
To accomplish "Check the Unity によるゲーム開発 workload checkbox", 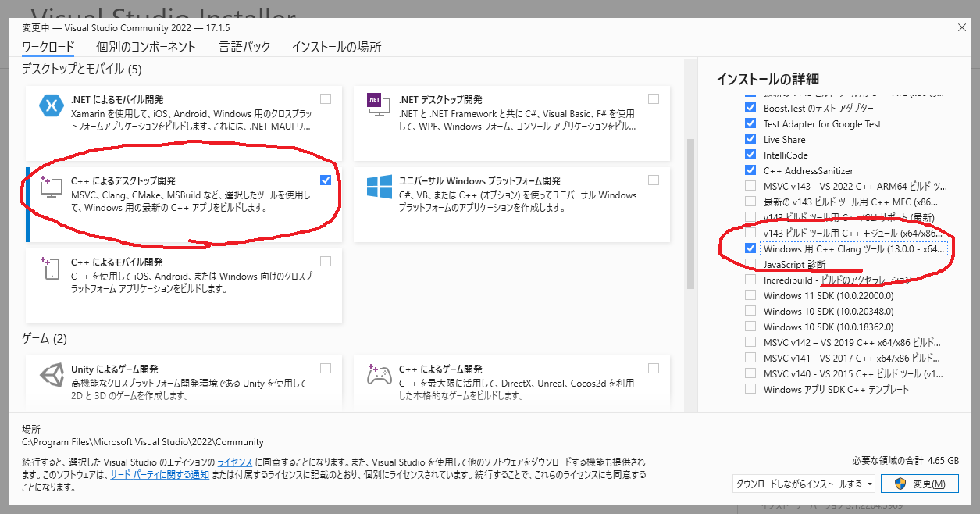I will point(326,368).
